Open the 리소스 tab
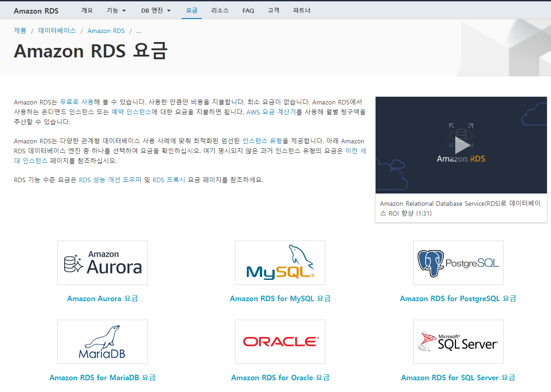Screen dimensions: 551x392 pos(220,10)
